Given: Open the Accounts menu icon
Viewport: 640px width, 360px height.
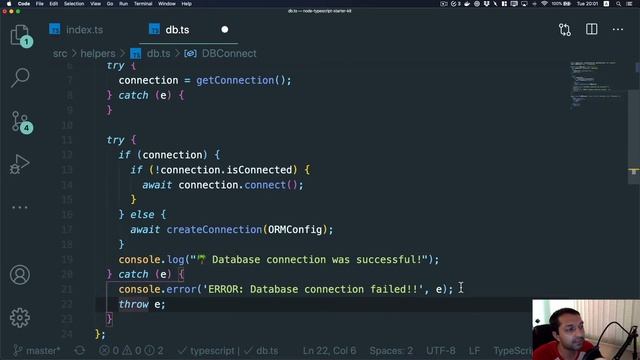Looking at the screenshot, I should coord(20,275).
